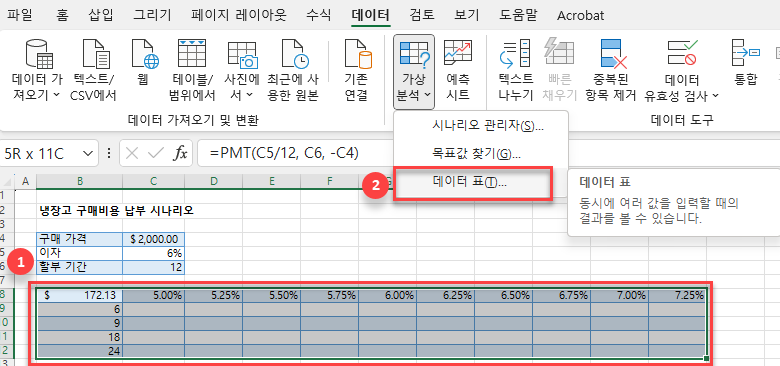Click the 웹 (From Web) icon

point(145,54)
